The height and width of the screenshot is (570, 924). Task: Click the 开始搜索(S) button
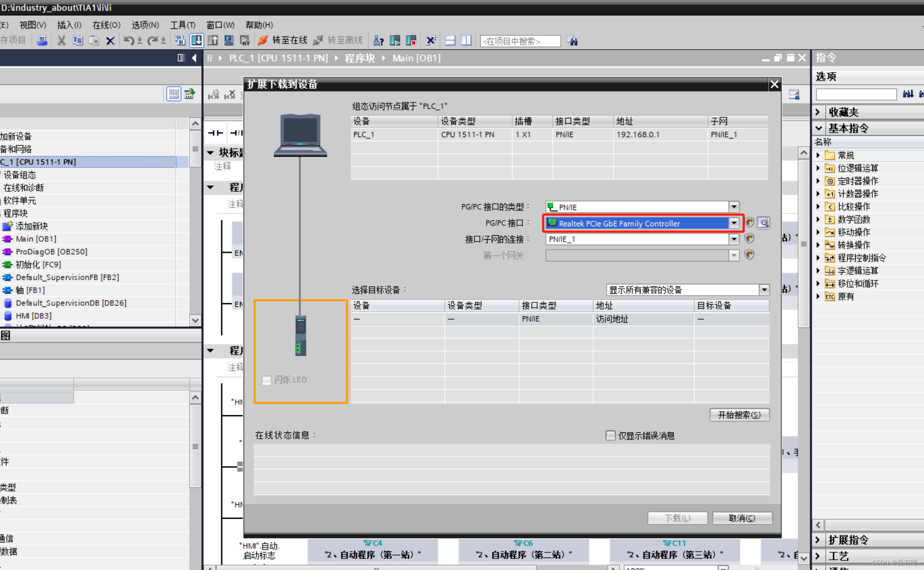pos(739,414)
